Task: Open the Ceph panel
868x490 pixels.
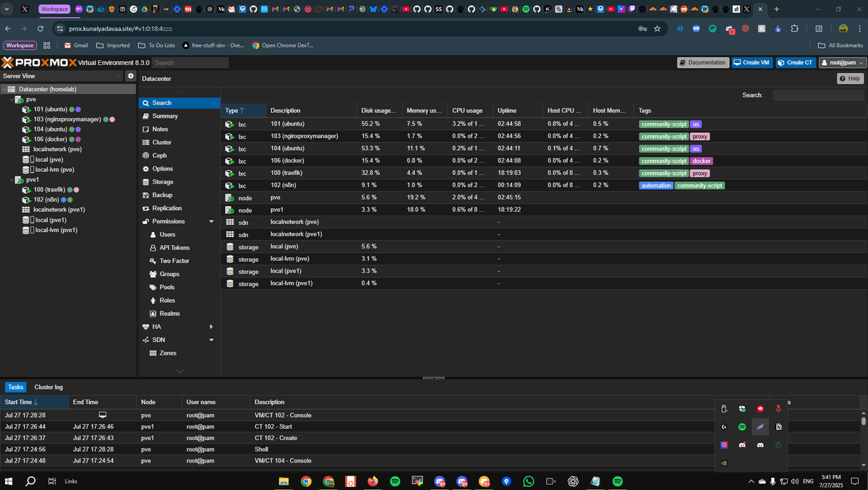Action: pyautogui.click(x=179, y=155)
